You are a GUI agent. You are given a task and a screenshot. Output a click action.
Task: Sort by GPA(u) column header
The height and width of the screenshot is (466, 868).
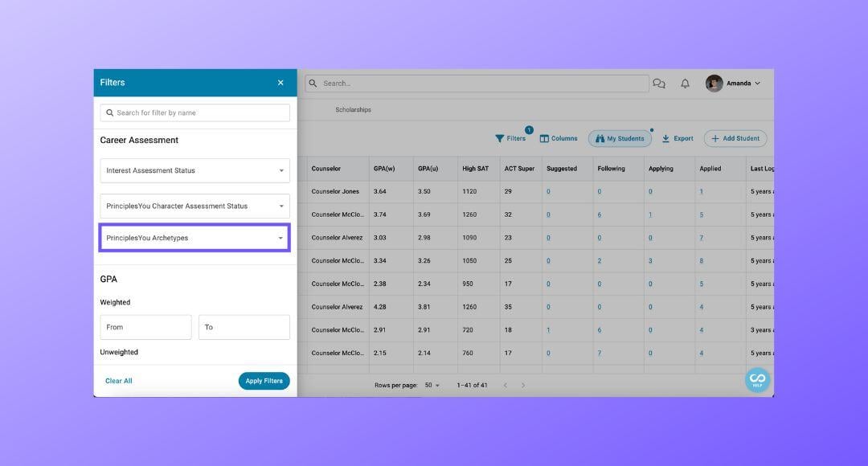[x=428, y=169]
